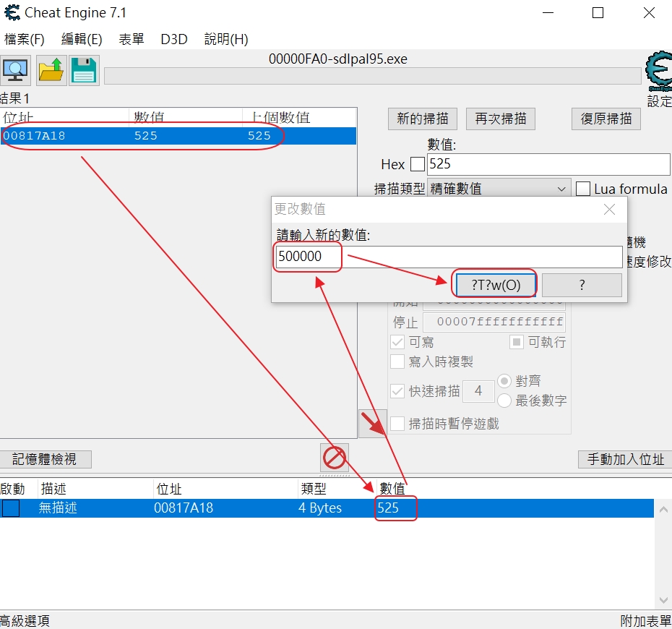Click the process name 00000FA0-sdlpal95.exe
This screenshot has width=672, height=629.
click(338, 59)
